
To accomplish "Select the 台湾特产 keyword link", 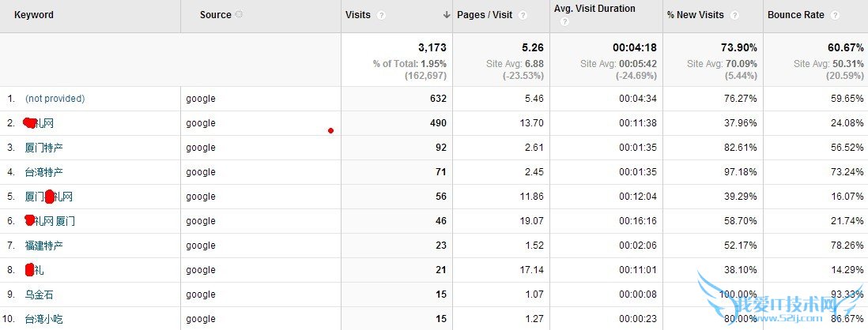I will point(43,172).
